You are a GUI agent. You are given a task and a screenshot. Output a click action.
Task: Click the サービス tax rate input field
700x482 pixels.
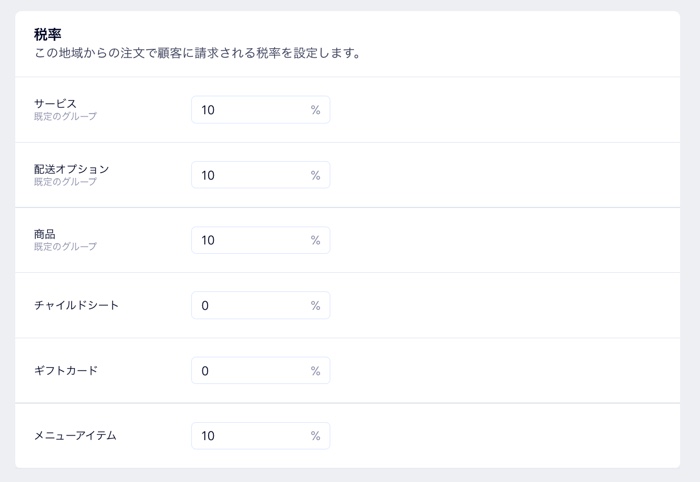tap(250, 110)
